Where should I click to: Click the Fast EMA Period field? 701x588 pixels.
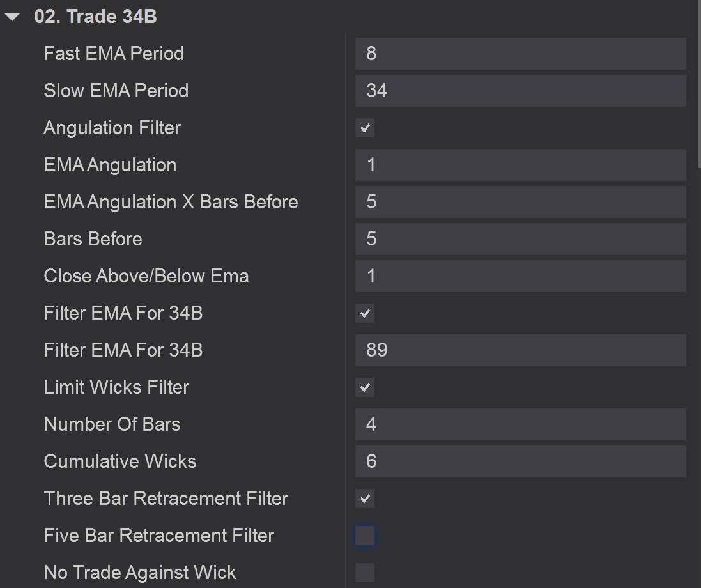click(x=520, y=54)
